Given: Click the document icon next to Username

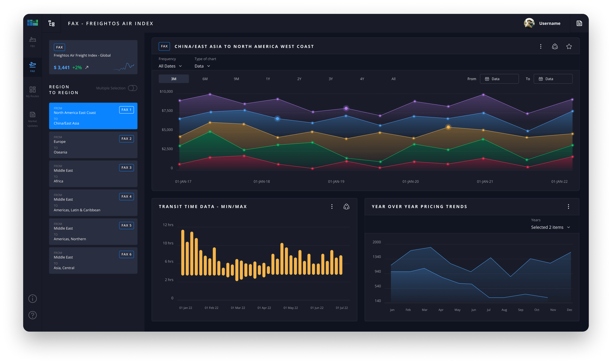Looking at the screenshot, I should [579, 23].
